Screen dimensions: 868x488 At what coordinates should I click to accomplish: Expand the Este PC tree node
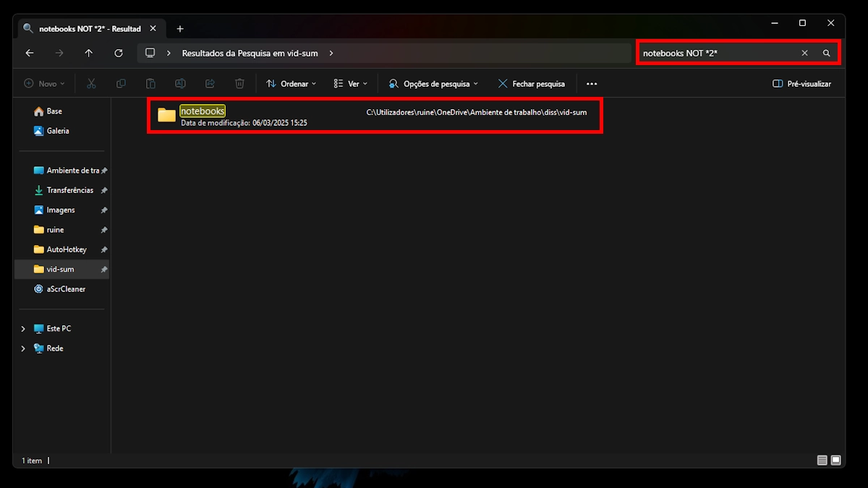pos(23,329)
